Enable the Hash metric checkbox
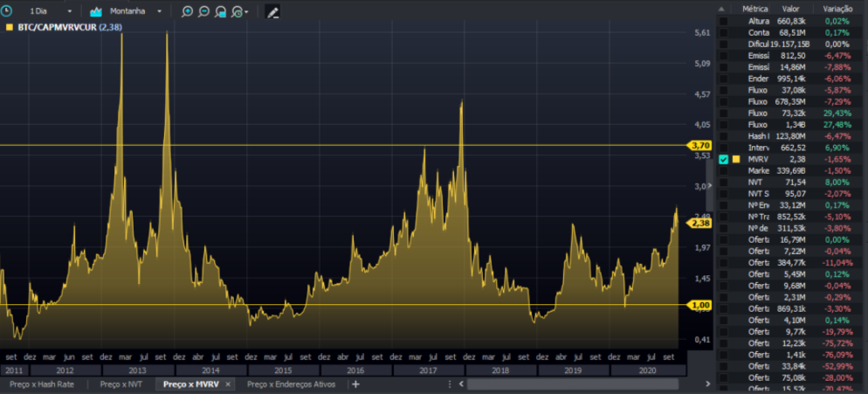The image size is (868, 394). click(724, 136)
